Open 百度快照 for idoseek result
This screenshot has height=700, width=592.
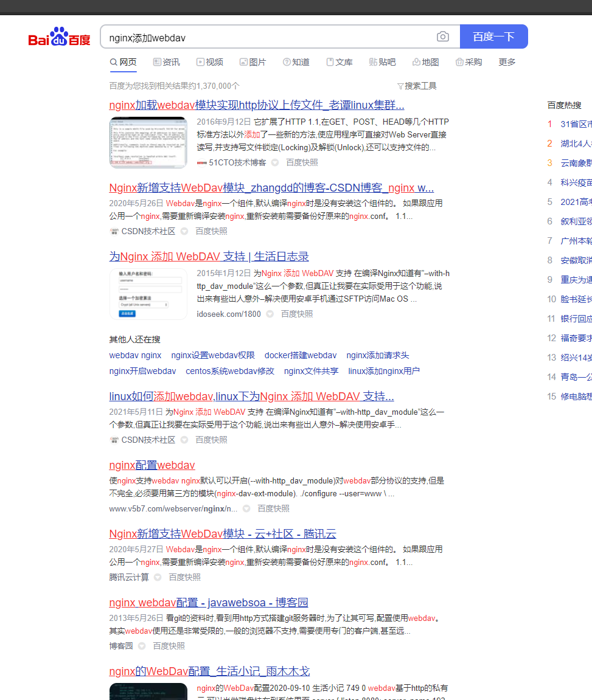tap(297, 314)
